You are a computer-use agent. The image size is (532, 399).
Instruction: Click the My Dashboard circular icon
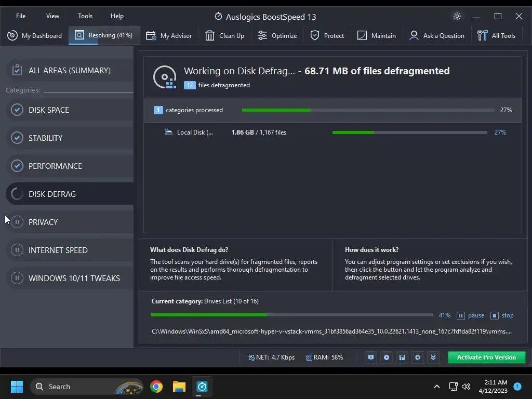point(12,35)
